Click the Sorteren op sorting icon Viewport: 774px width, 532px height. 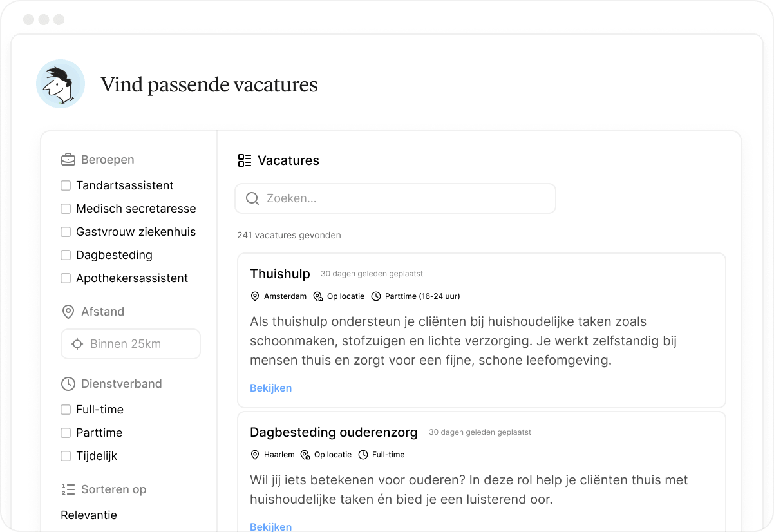pyautogui.click(x=68, y=489)
